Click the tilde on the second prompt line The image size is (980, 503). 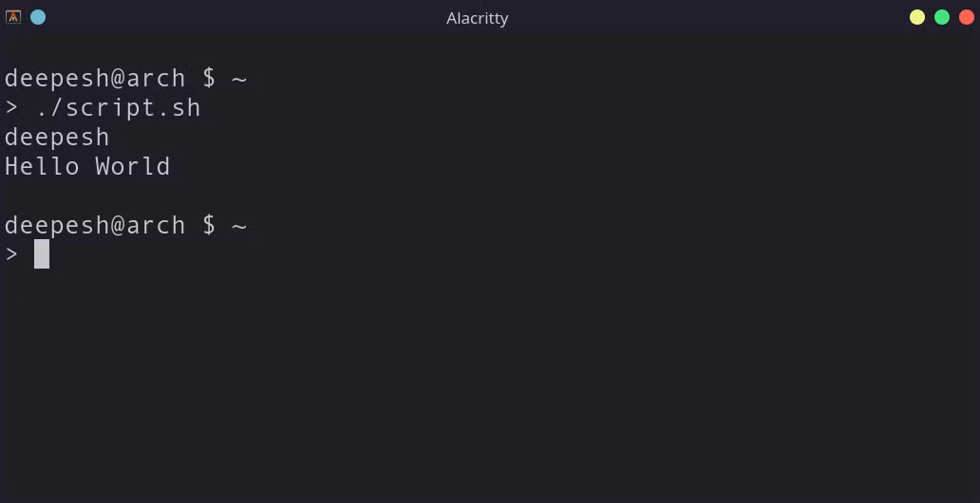coord(239,226)
